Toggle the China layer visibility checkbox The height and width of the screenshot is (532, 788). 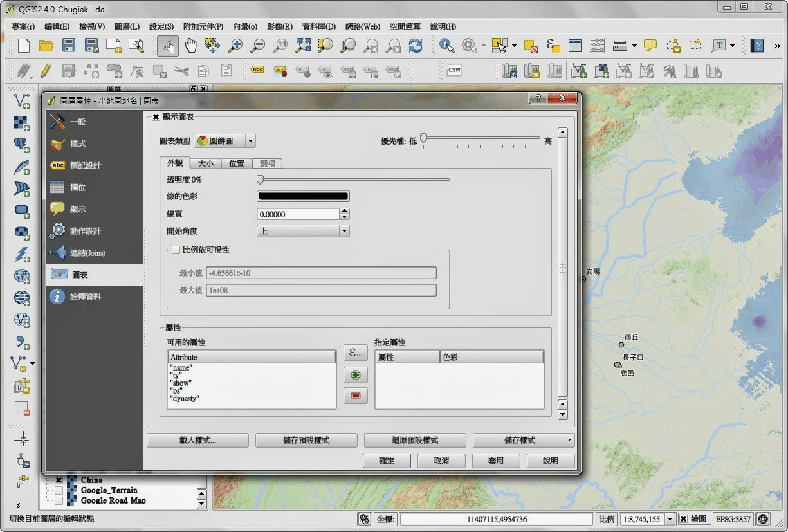coord(59,480)
